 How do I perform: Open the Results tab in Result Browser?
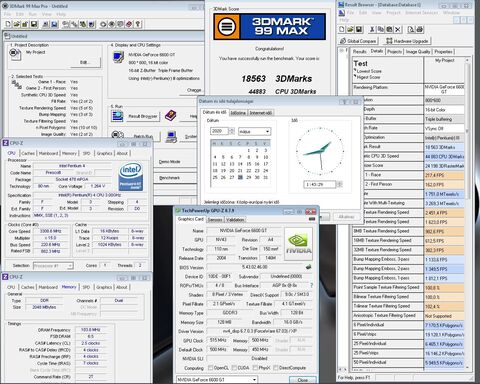[360, 52]
